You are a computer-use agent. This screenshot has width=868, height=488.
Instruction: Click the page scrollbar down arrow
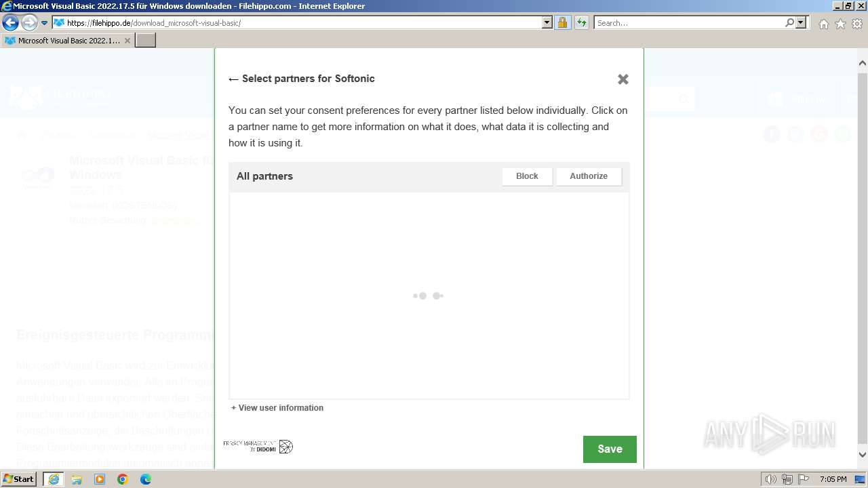coord(862,455)
